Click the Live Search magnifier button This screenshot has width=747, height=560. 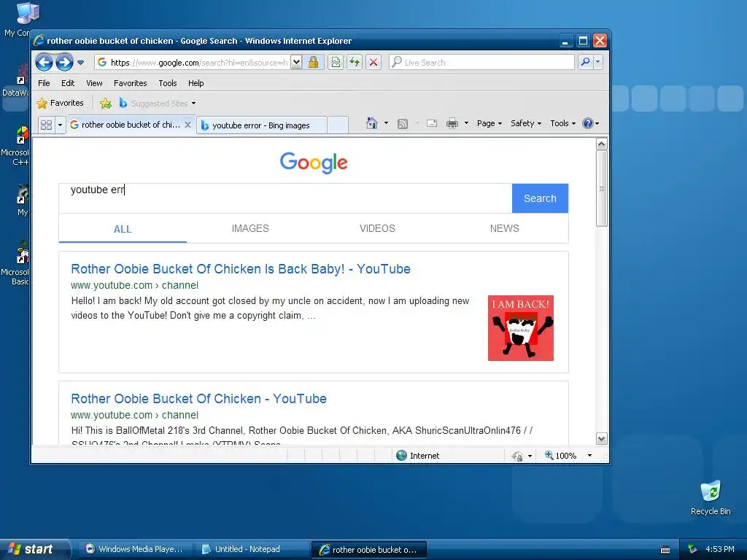click(586, 62)
